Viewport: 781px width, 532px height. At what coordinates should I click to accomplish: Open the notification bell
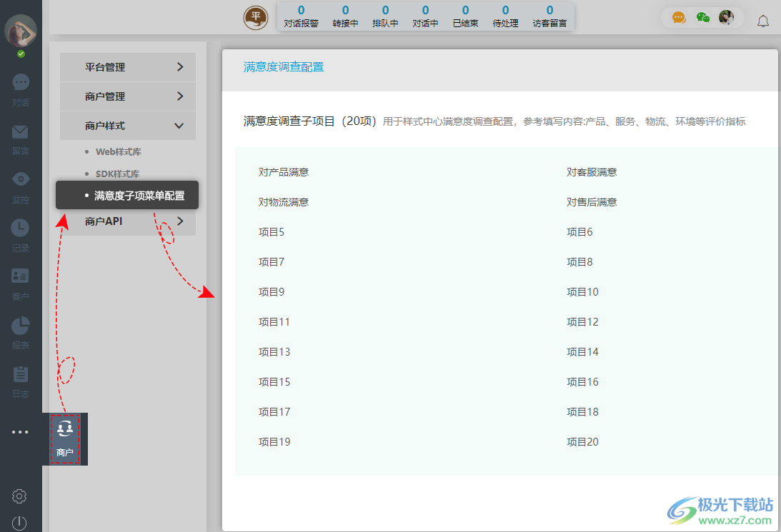[x=763, y=21]
